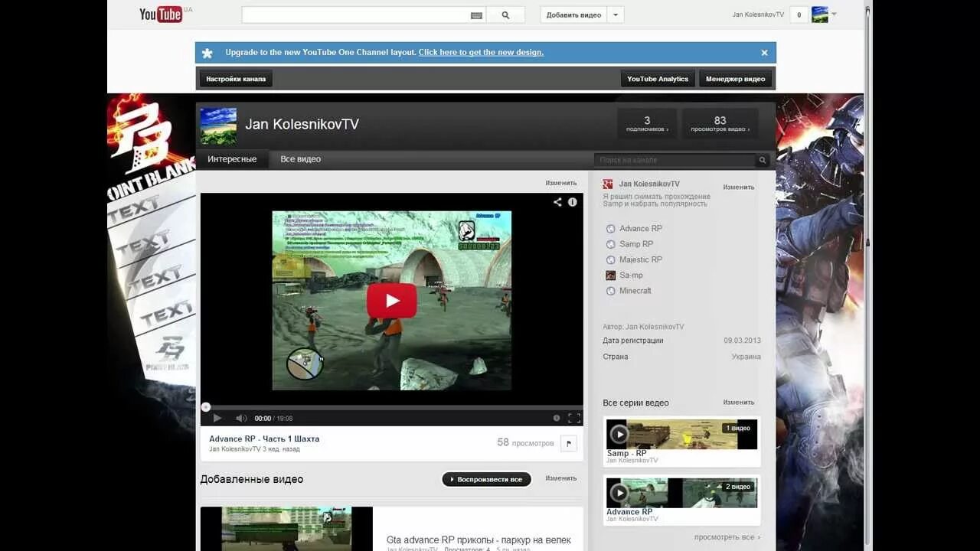
Task: Play the Advance RP playlist thumbnail
Action: 681,493
